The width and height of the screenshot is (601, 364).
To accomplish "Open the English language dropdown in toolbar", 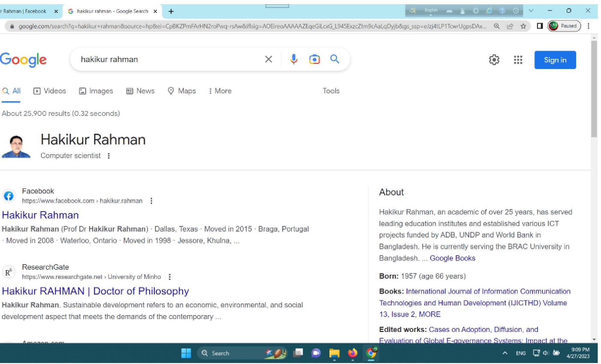I will (x=431, y=11).
